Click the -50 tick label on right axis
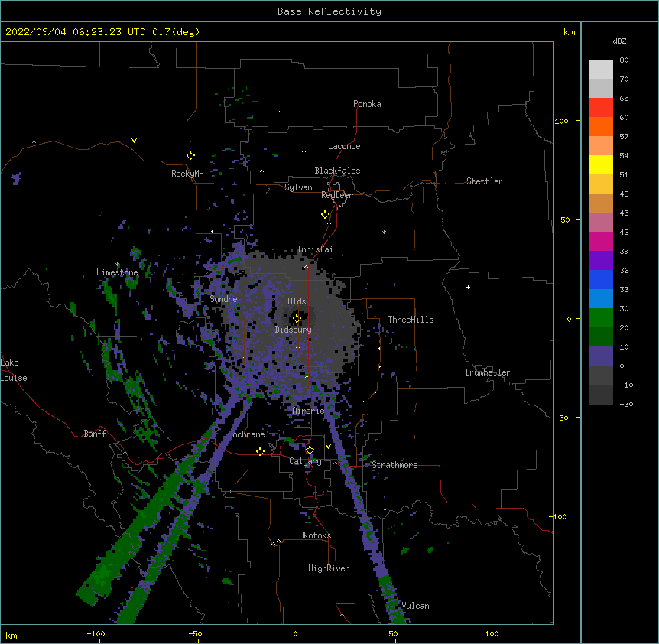Screen dimensions: 659x644 coord(561,418)
